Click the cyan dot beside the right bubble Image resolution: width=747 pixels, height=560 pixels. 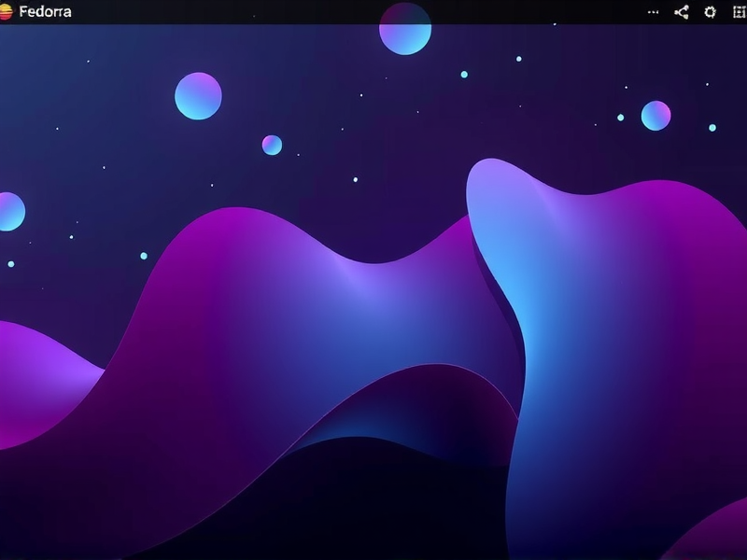[x=620, y=118]
